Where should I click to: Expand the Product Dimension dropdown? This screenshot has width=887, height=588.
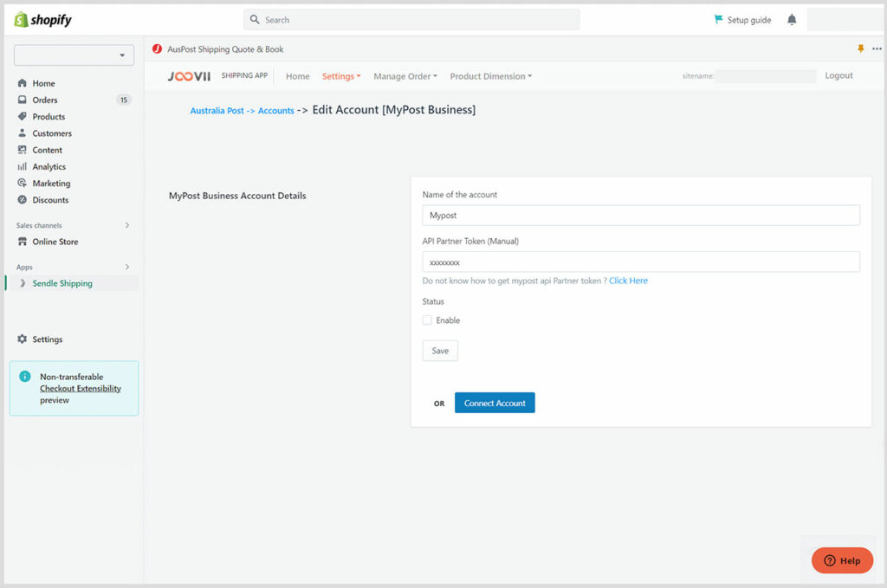coord(490,76)
